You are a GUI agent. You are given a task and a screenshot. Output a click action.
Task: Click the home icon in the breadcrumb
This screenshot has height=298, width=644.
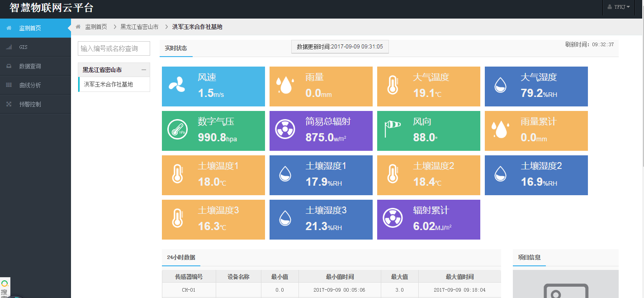pos(77,27)
